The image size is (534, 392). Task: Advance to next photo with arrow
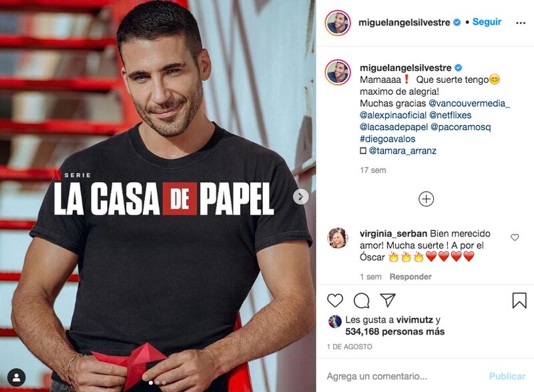pos(301,197)
